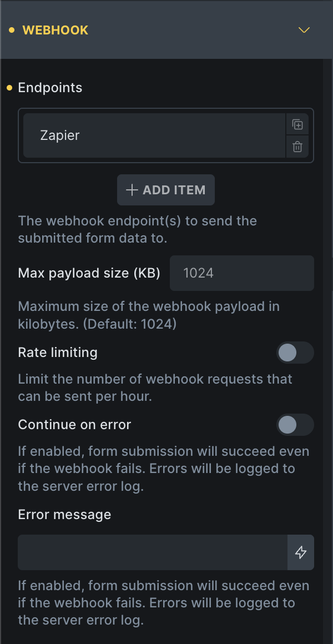Click the Max payload size (KB) label

click(89, 273)
